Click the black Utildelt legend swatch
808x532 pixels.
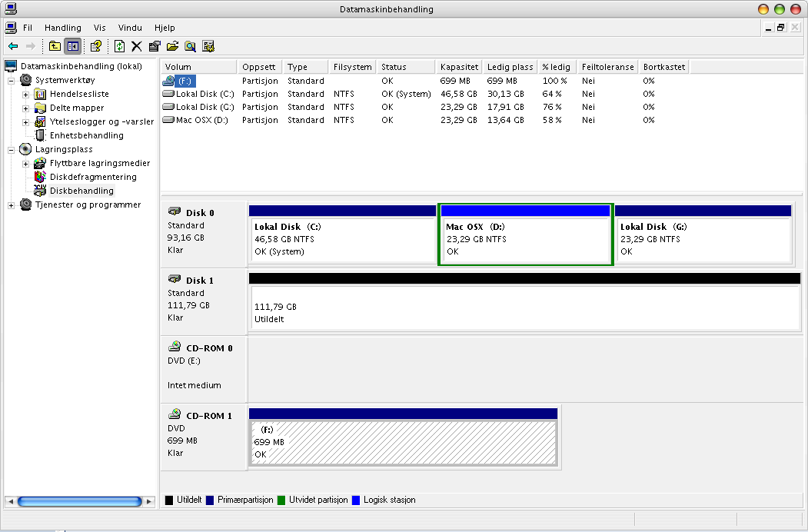coord(169,500)
